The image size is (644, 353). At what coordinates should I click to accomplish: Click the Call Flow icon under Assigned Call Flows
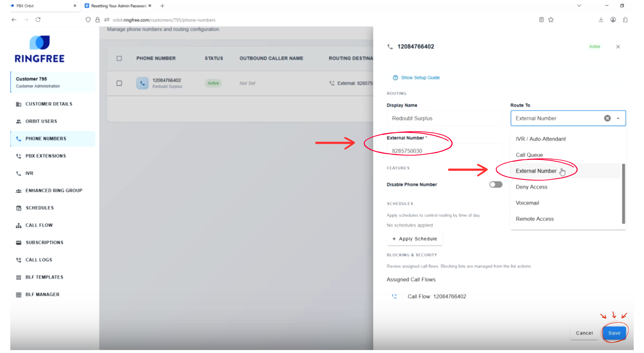pos(394,296)
